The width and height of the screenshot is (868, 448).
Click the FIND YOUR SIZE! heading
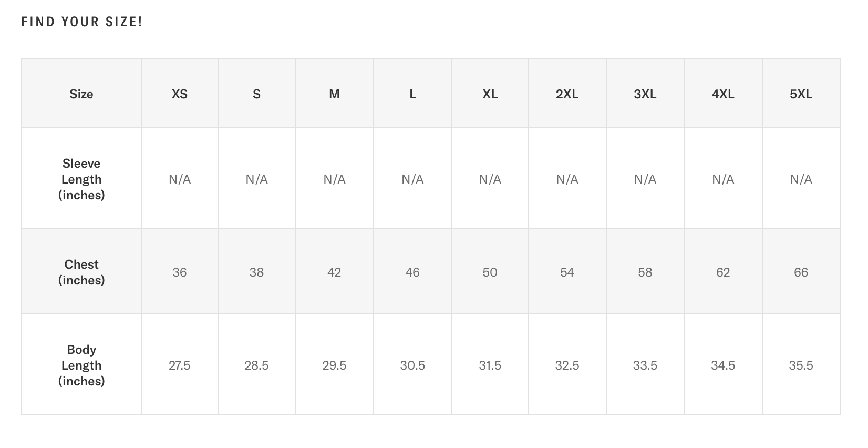tap(82, 22)
